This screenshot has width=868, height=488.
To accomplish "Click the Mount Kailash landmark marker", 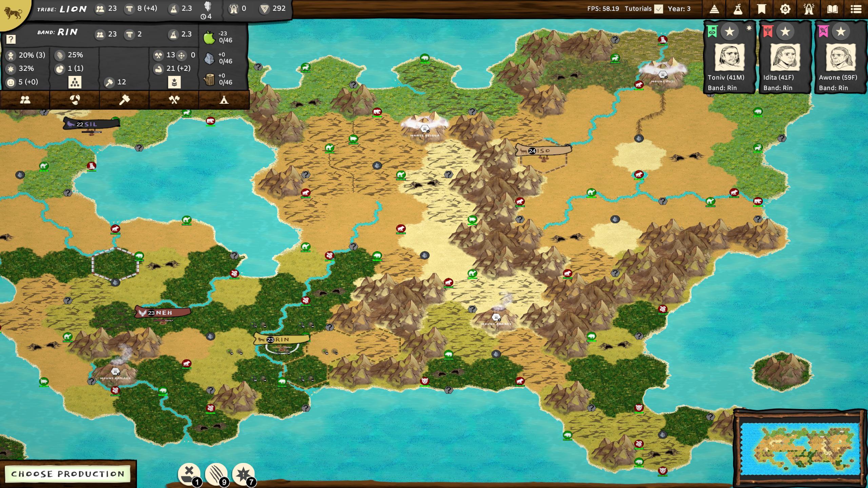I will point(115,371).
